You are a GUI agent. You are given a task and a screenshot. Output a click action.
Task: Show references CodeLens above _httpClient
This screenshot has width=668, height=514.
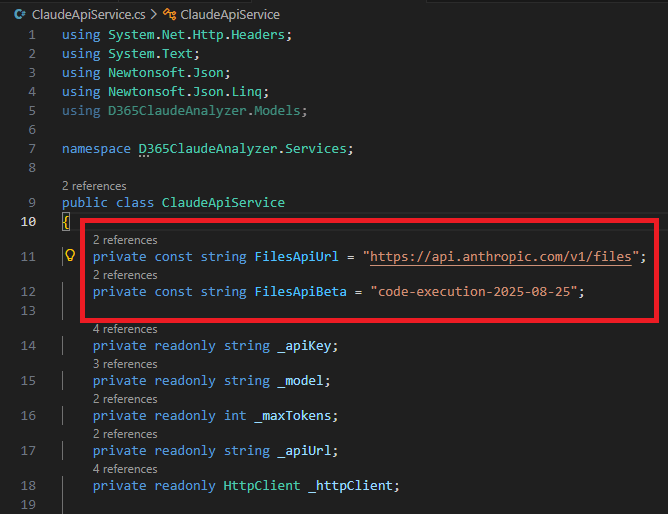(125, 469)
